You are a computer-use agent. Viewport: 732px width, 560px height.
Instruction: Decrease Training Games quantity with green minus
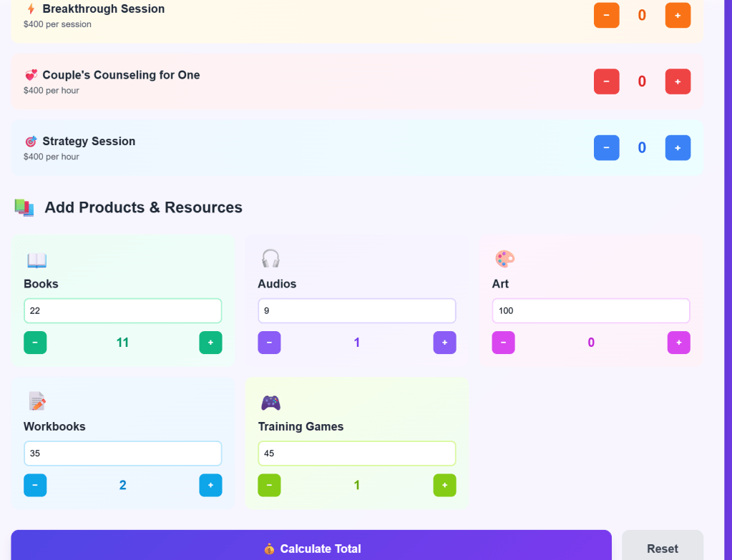point(269,485)
